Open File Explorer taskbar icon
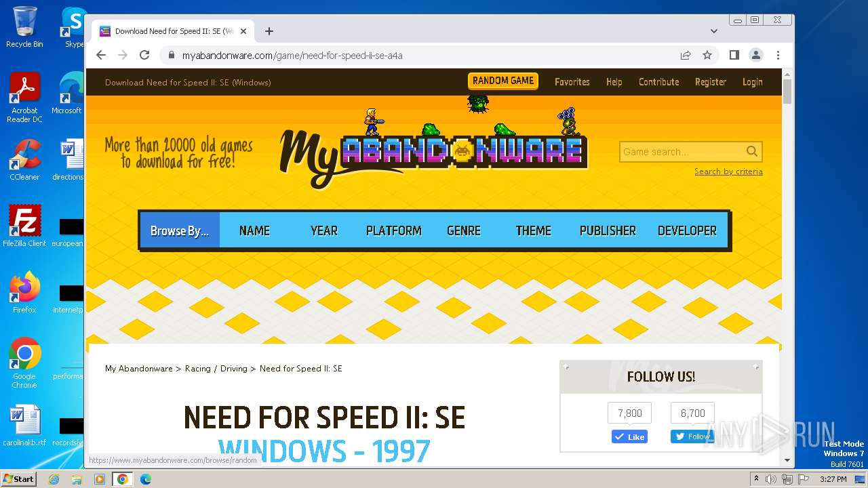Screen dimensions: 868x488 [x=77, y=479]
